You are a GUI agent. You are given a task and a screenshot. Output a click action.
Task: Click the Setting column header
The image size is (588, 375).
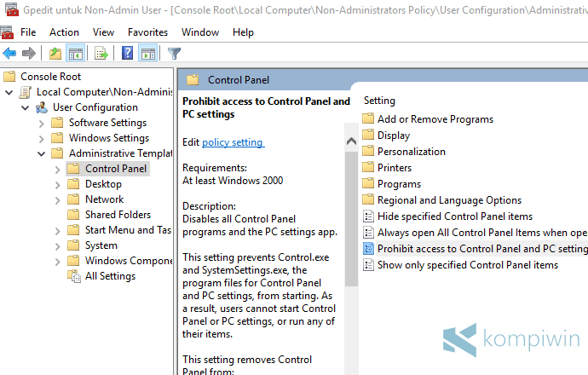click(379, 101)
